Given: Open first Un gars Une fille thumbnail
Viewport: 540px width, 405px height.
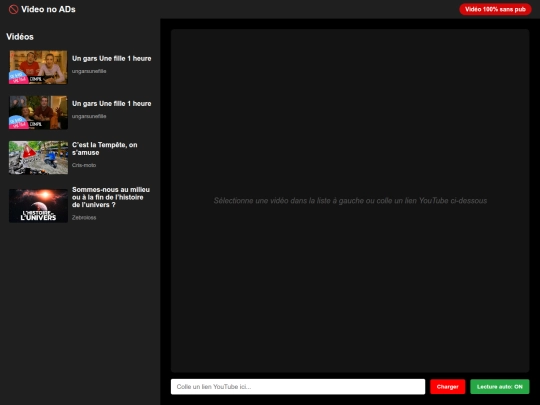Looking at the screenshot, I should pos(38,67).
